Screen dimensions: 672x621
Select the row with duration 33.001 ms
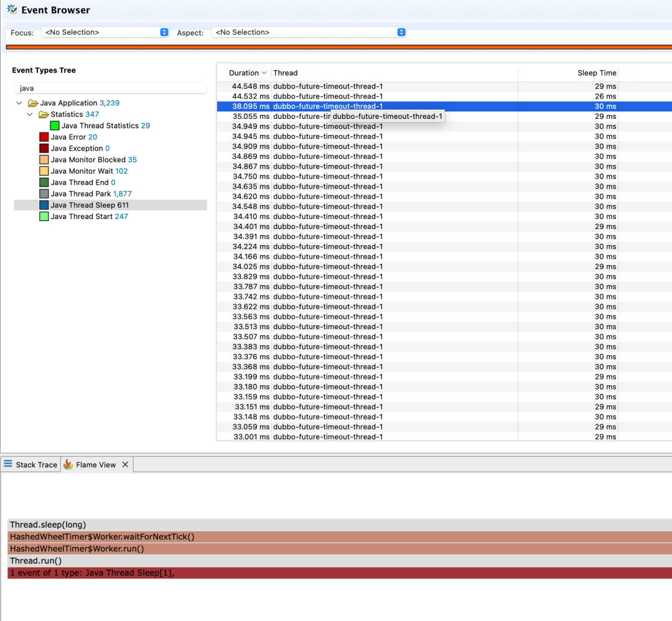tap(444, 437)
